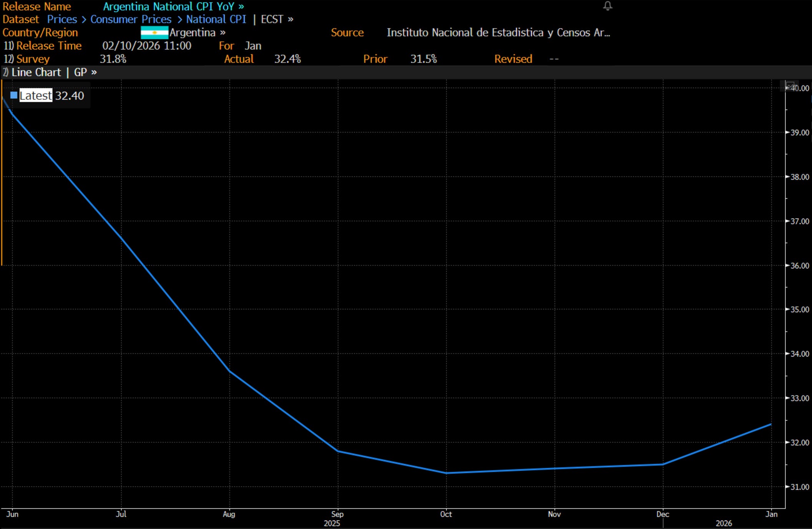812x529 pixels.
Task: Launch the ECST function link
Action: (x=277, y=19)
